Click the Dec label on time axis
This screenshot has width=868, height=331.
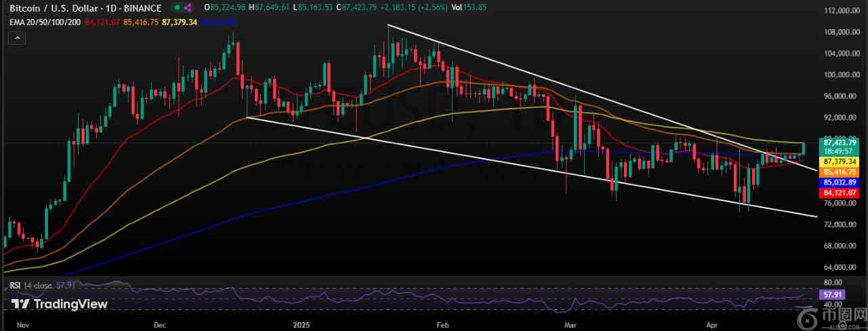[160, 326]
